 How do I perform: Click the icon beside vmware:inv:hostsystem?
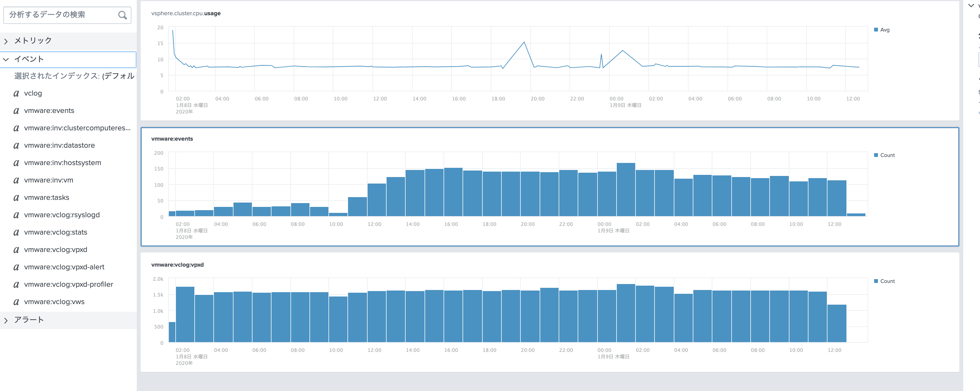pos(16,163)
